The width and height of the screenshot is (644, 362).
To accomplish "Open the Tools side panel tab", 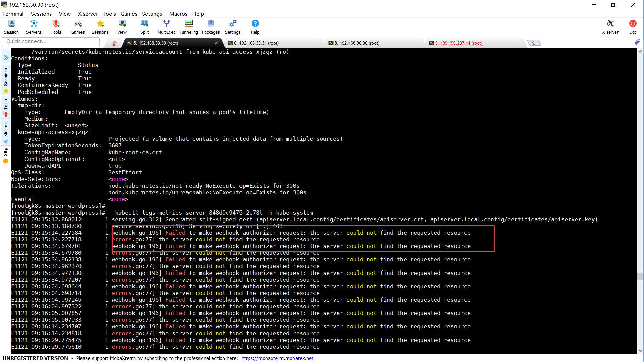I will pos(6,107).
